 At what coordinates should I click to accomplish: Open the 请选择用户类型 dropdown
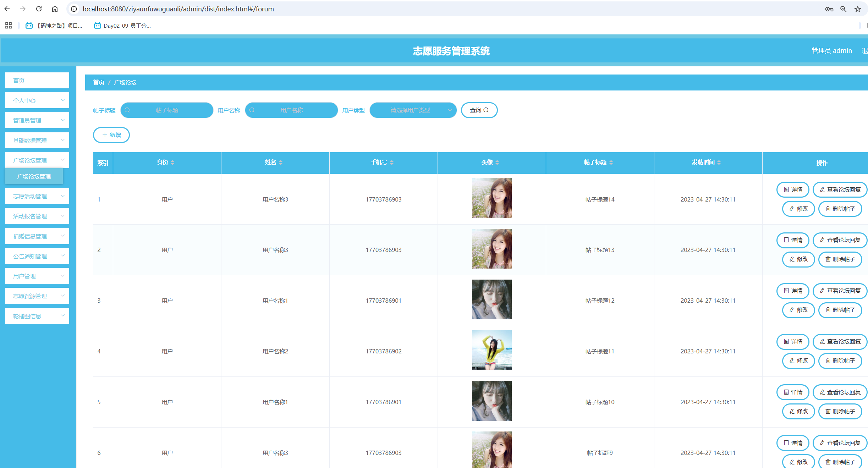pos(413,110)
